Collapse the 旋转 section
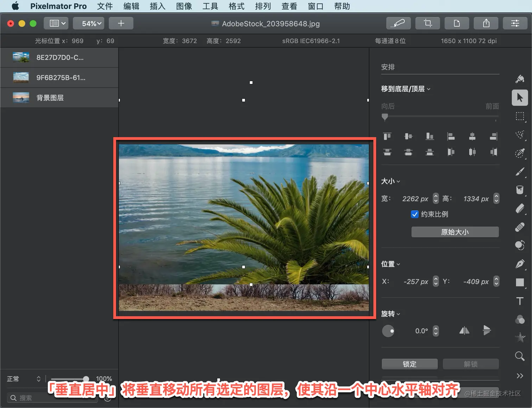Image resolution: width=532 pixels, height=408 pixels. click(x=391, y=314)
